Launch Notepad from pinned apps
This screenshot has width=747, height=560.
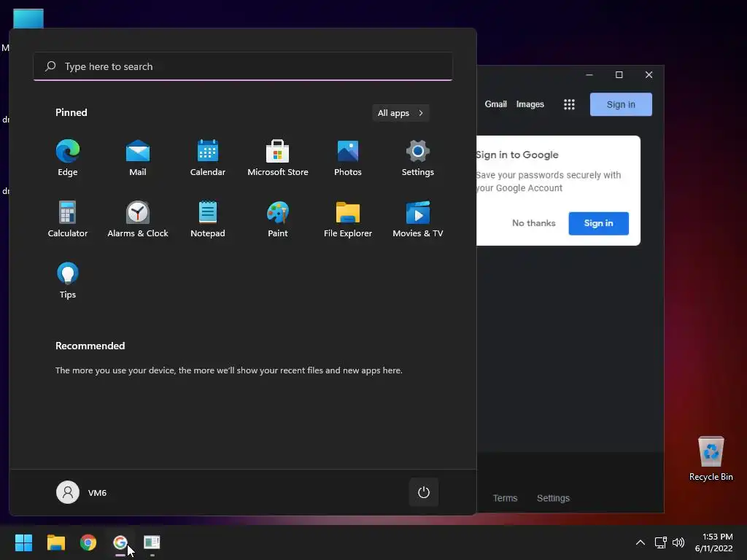pyautogui.click(x=208, y=219)
